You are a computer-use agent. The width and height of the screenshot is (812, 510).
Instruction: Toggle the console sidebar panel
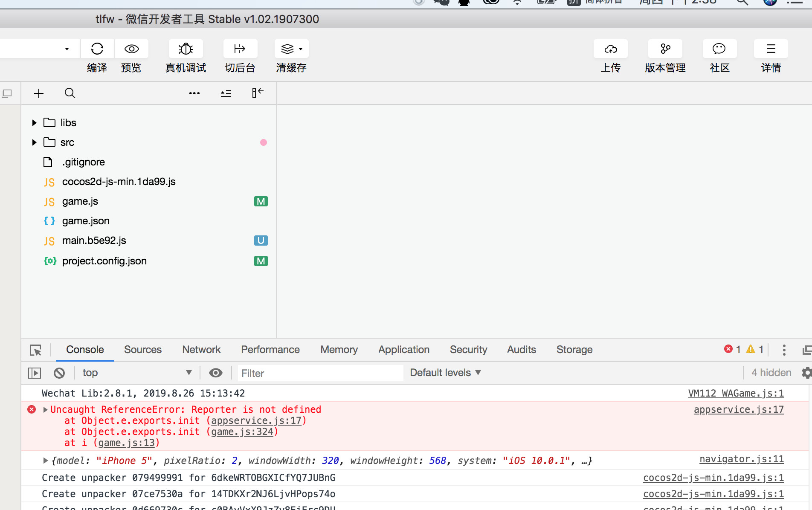tap(35, 373)
